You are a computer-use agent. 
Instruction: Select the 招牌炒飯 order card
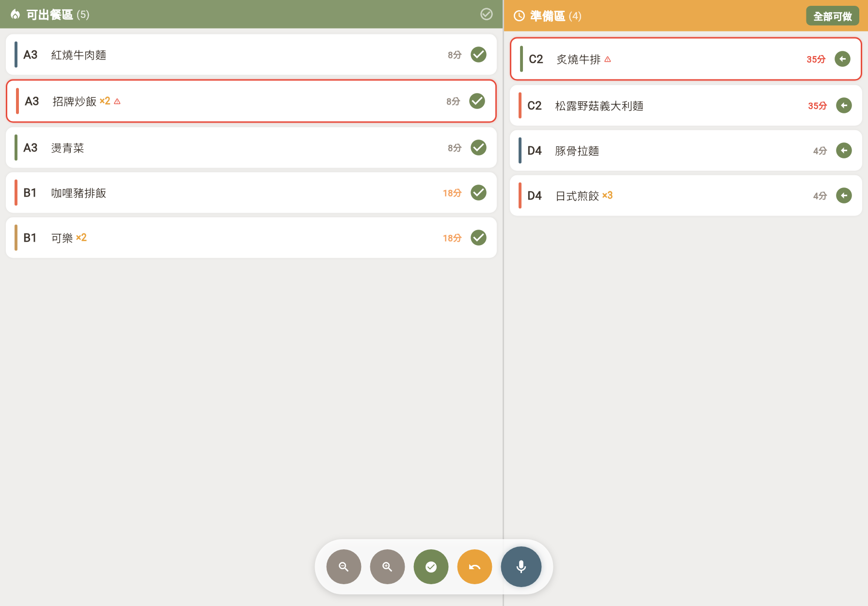click(251, 101)
